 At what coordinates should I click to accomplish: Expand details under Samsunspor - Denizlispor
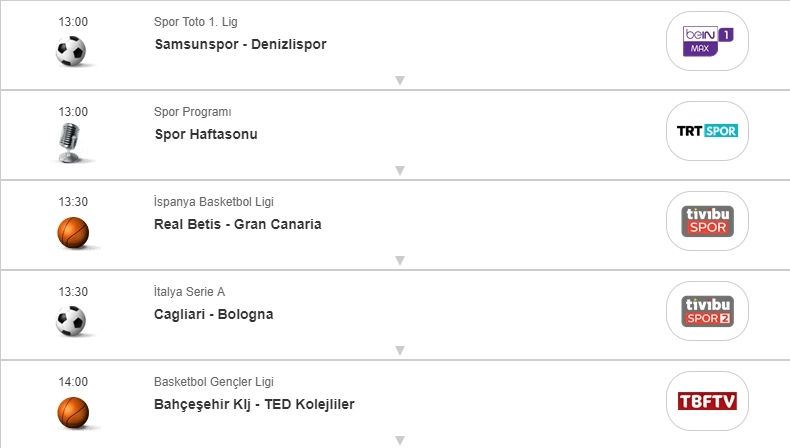tap(399, 81)
